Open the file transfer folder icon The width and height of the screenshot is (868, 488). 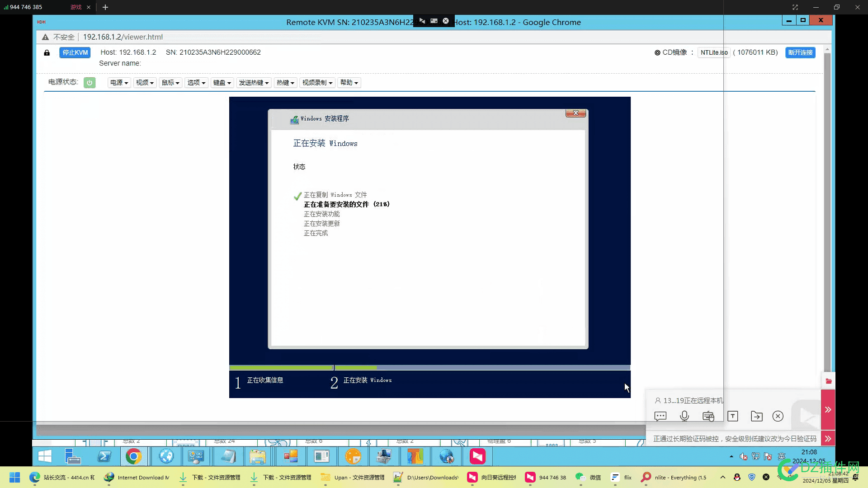click(757, 416)
